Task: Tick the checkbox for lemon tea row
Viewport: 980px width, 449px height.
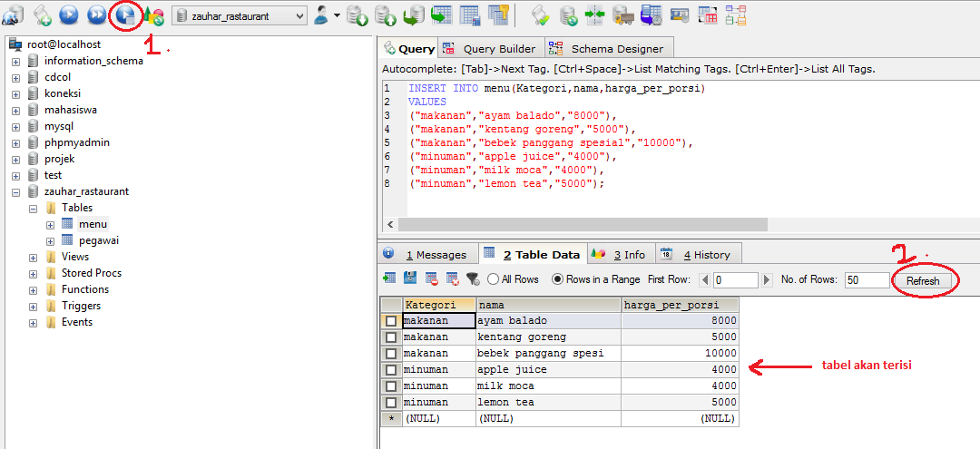Action: pos(391,402)
